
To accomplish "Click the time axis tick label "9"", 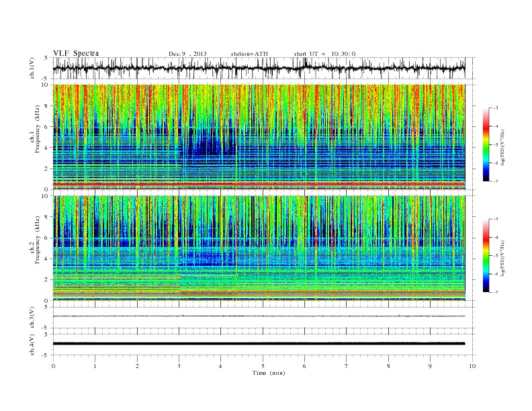I will tap(430, 366).
